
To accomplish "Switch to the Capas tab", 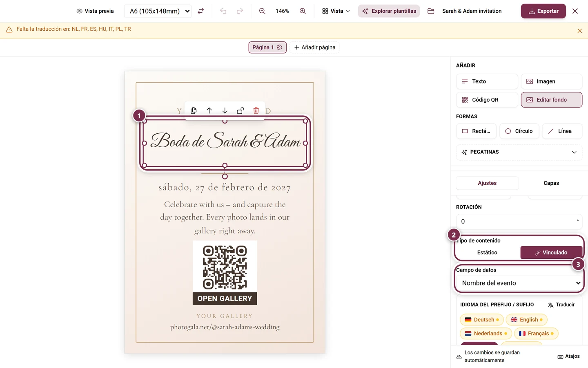I will pos(551,183).
